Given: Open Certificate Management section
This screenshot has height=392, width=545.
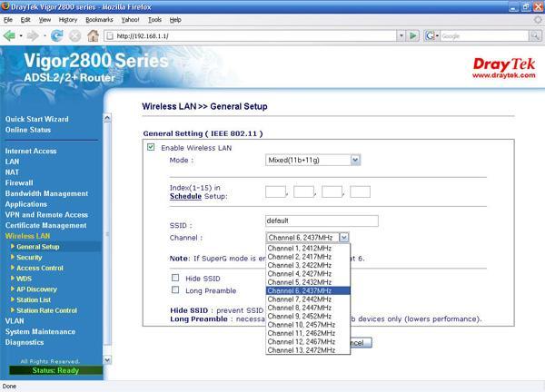Looking at the screenshot, I should pos(46,225).
